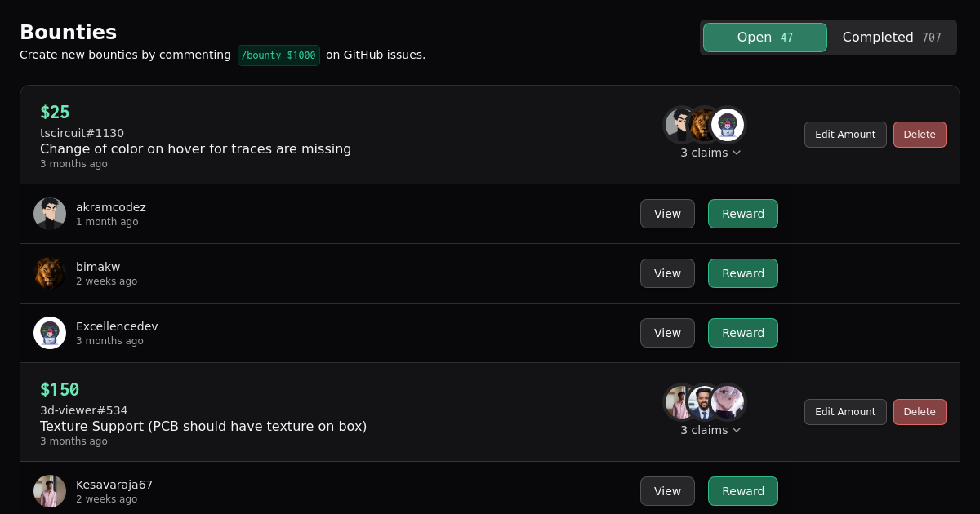Viewport: 980px width, 514px height.
Task: Delete the $25 tscircuit bounty
Action: [920, 135]
